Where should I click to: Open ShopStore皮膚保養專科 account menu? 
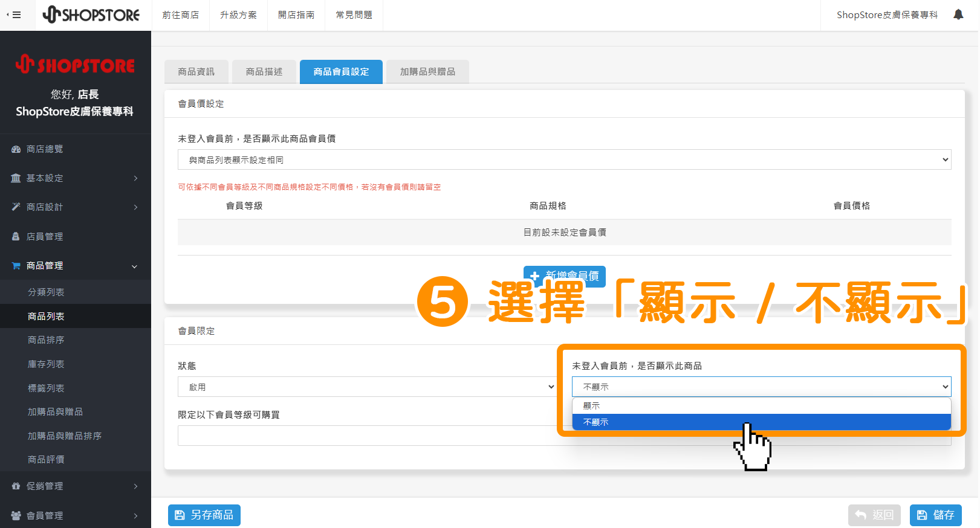tap(887, 15)
